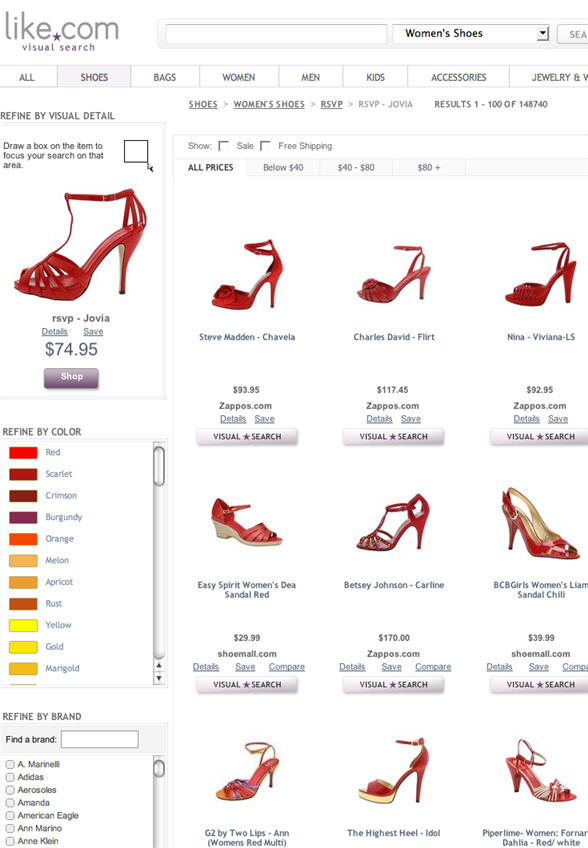The image size is (588, 848).
Task: Click the purple Shop button
Action: (71, 377)
